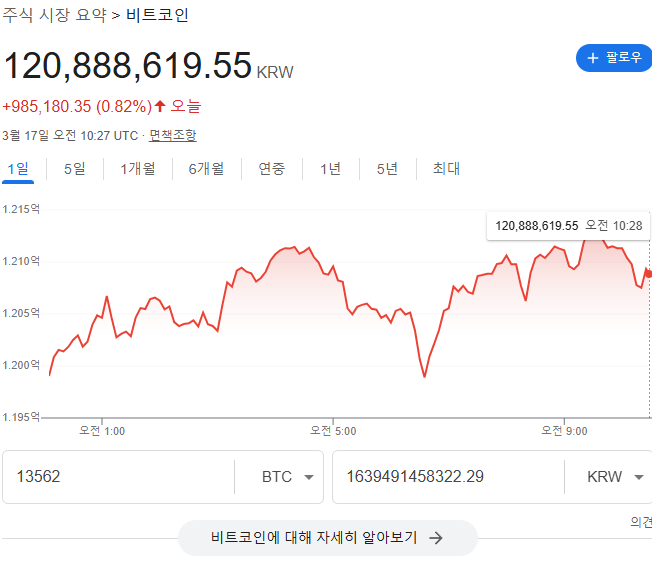Select the 1개월 range tab
This screenshot has width=652, height=562.
click(138, 169)
